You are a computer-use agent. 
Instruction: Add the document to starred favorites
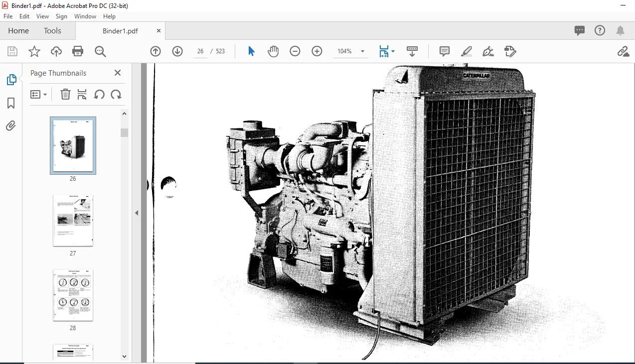[34, 51]
